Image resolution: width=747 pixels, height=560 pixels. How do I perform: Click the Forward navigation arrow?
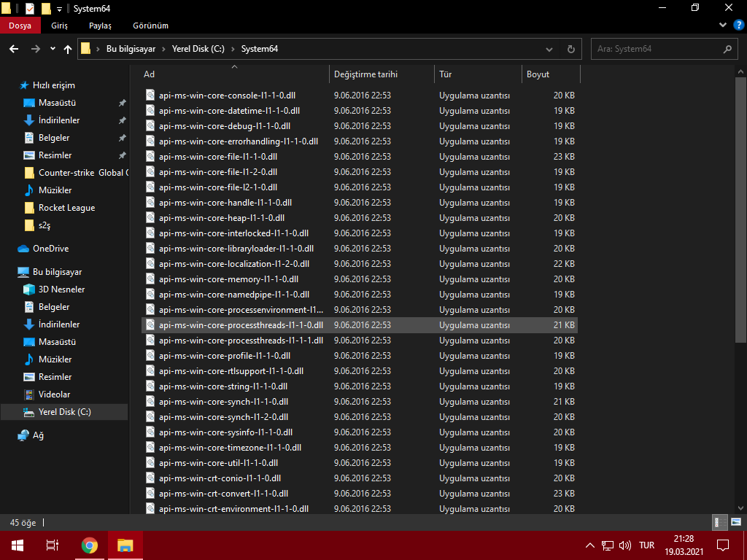(36, 49)
